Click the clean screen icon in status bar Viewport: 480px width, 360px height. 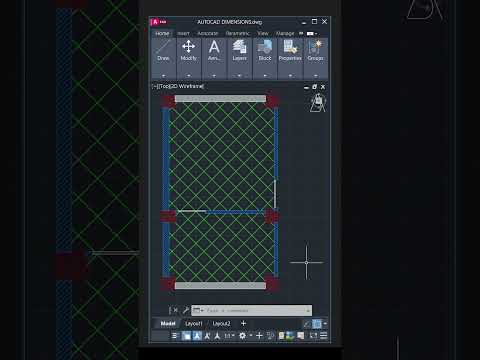click(313, 336)
